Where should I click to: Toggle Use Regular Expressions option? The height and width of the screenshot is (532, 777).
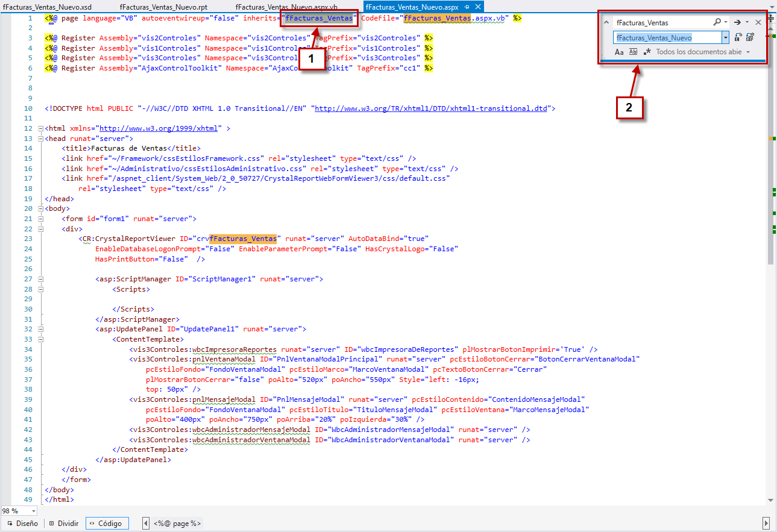point(647,52)
